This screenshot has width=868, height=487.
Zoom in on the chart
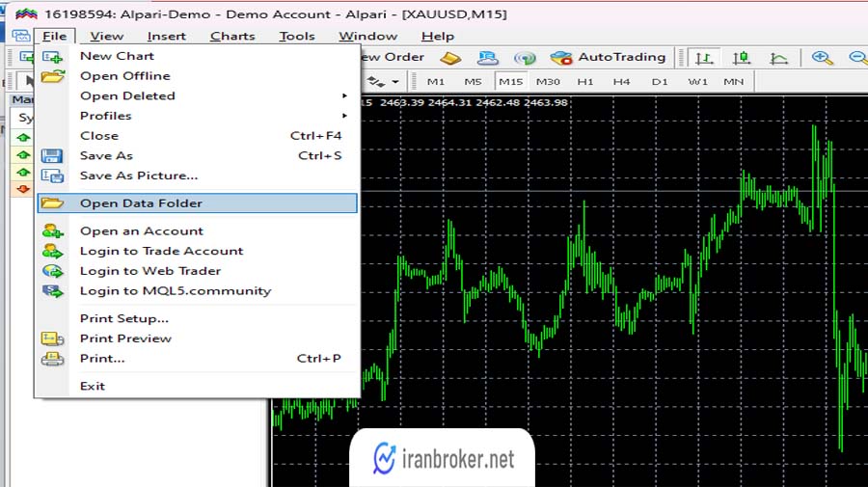coord(822,58)
